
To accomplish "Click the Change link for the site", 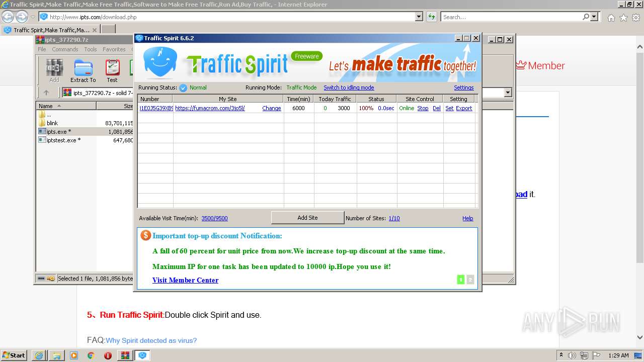I will point(272,108).
